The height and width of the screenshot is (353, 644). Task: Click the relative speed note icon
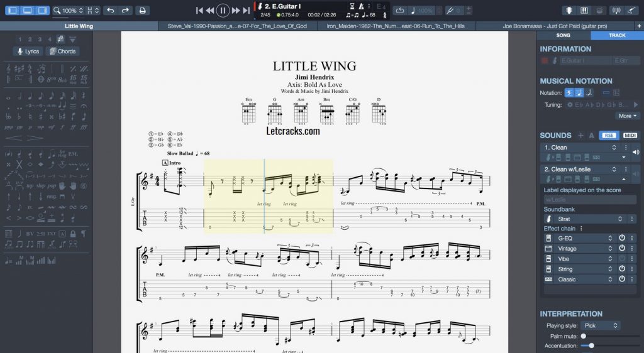tap(413, 11)
